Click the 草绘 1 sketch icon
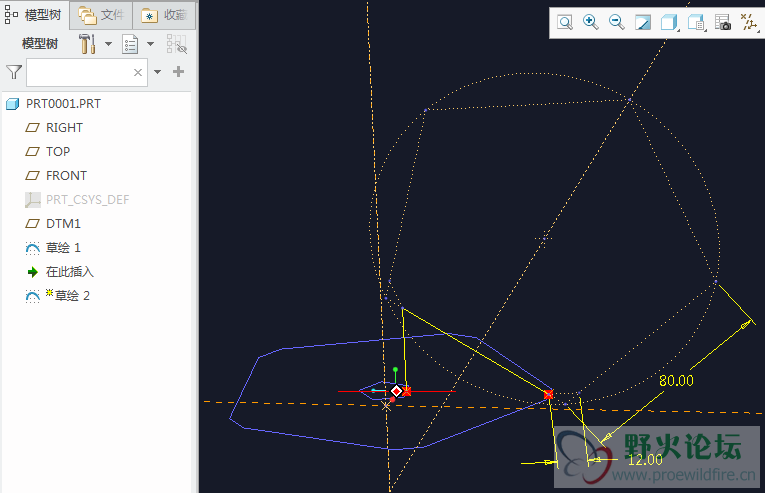 32,248
